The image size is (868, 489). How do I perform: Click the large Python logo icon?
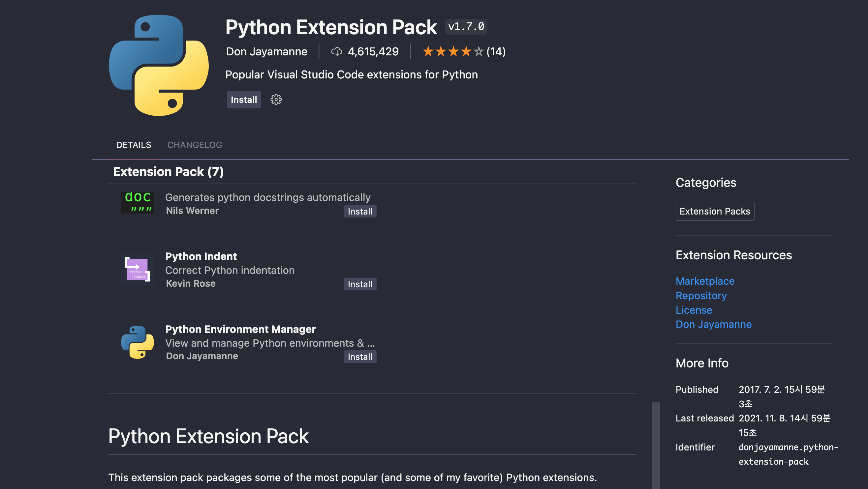pos(159,65)
